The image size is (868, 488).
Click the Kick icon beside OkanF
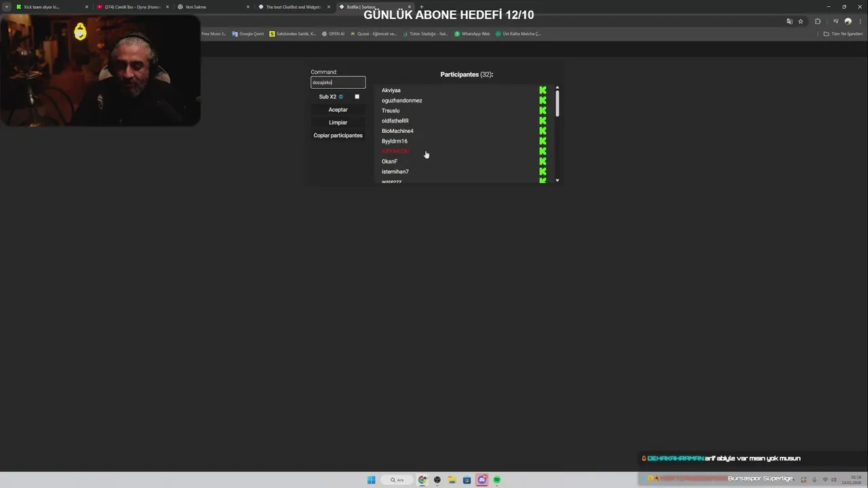(x=542, y=161)
